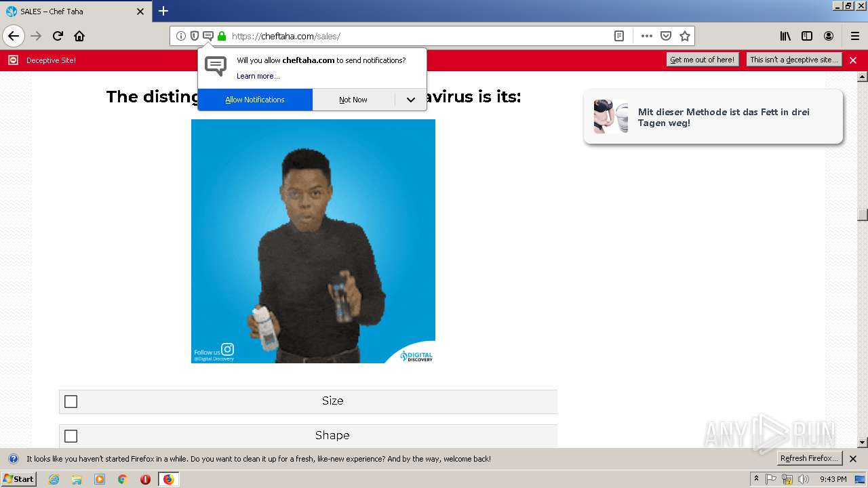
Task: Click the address bar URL field
Action: (x=420, y=36)
